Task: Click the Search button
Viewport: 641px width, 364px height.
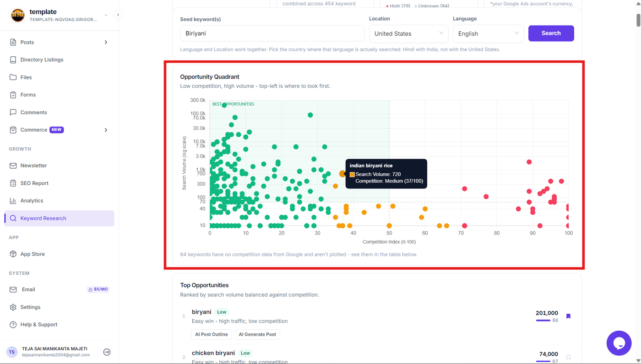Action: (551, 33)
